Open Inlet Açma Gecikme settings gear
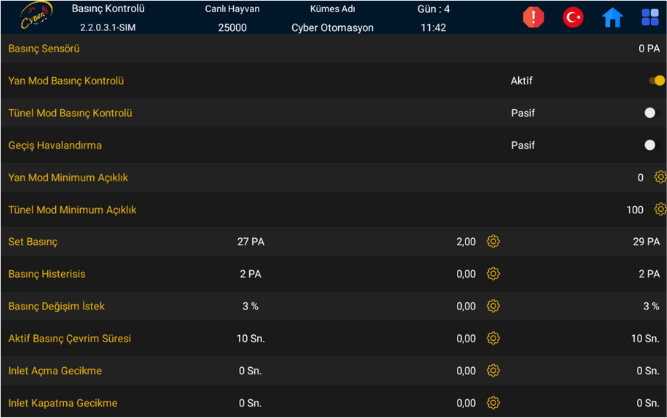The image size is (667, 418). point(493,370)
